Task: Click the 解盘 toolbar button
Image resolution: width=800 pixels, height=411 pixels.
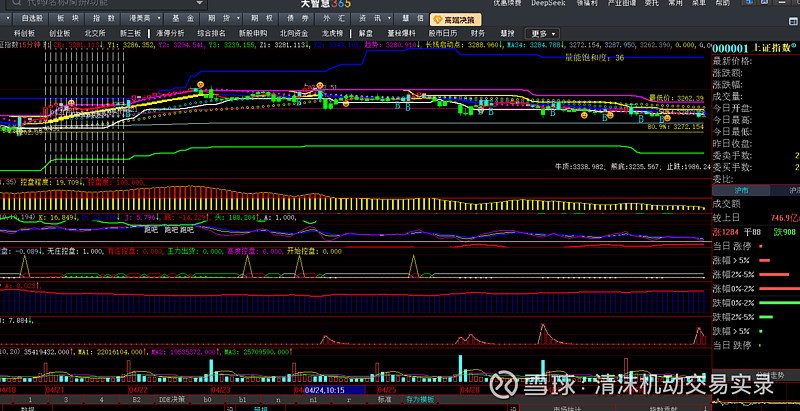Action: pyautogui.click(x=366, y=33)
